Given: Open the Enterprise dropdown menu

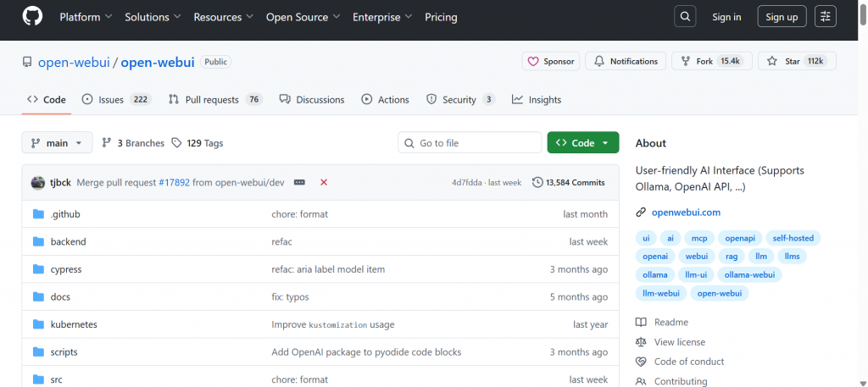Looking at the screenshot, I should (x=382, y=17).
